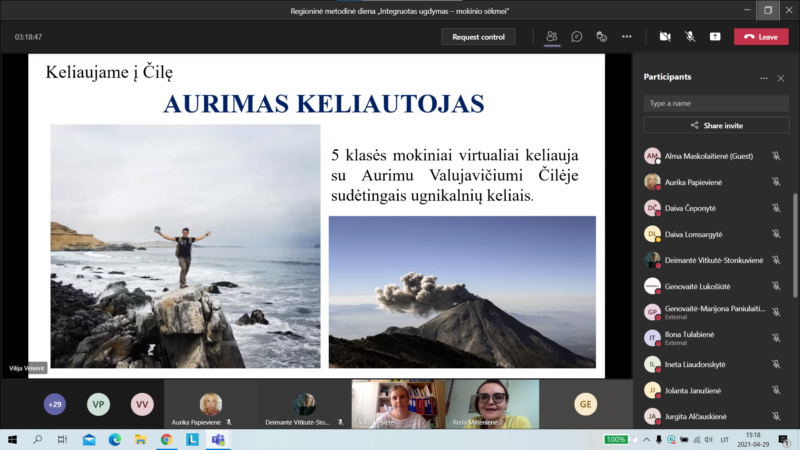Open the More actions ellipsis in meeting toolbar
Screen dimensions: 800x450
[x=627, y=37]
